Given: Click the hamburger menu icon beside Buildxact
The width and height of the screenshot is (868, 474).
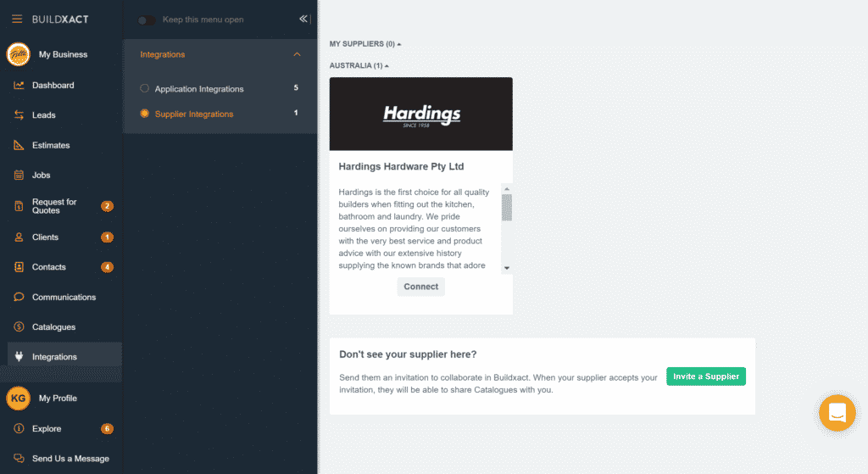Looking at the screenshot, I should coord(17,19).
